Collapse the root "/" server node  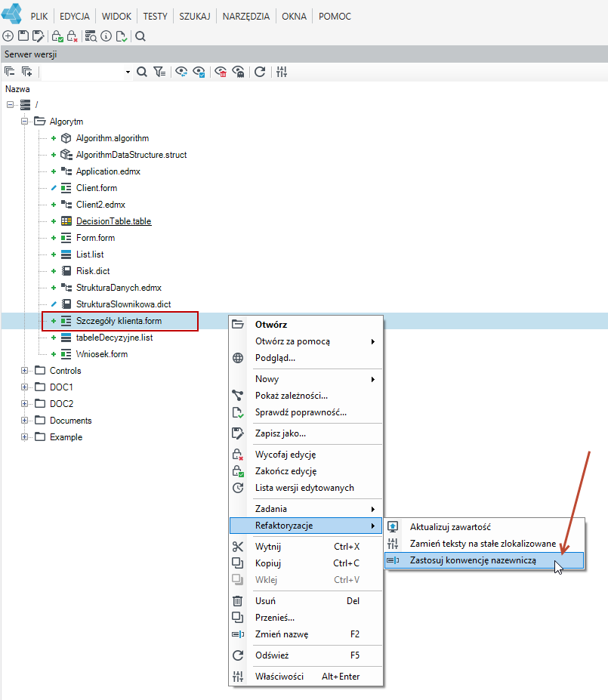tap(10, 105)
